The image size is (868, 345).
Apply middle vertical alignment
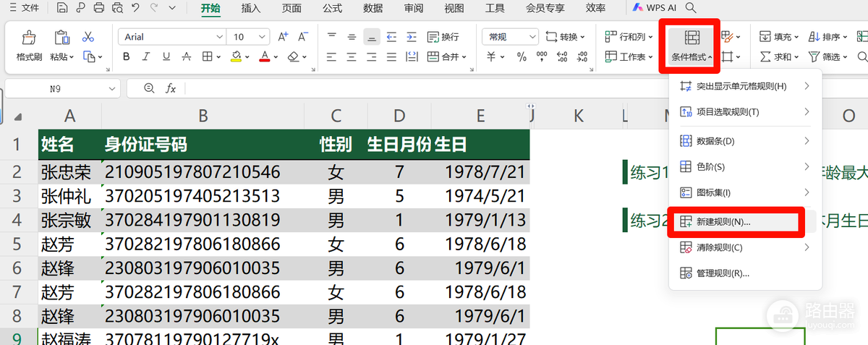[x=352, y=36]
